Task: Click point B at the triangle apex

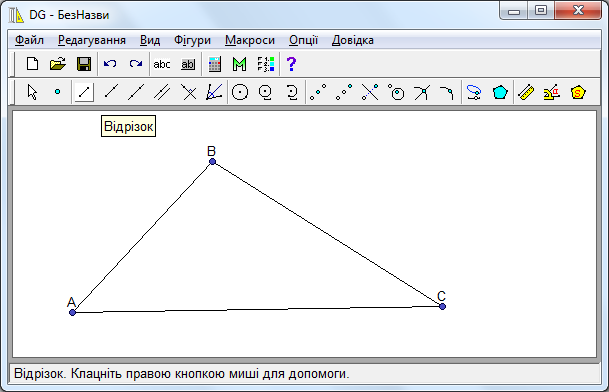Action: (x=212, y=161)
